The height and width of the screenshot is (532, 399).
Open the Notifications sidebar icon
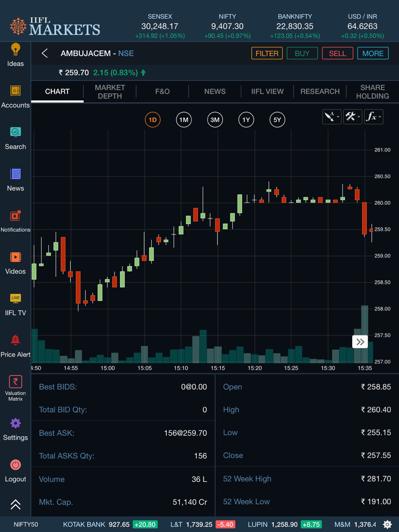coord(15,215)
